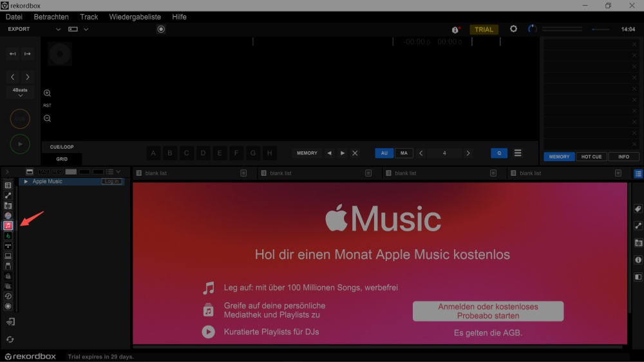Open the 4Beats jump size dropdown
The image size is (644, 362).
pyautogui.click(x=20, y=92)
